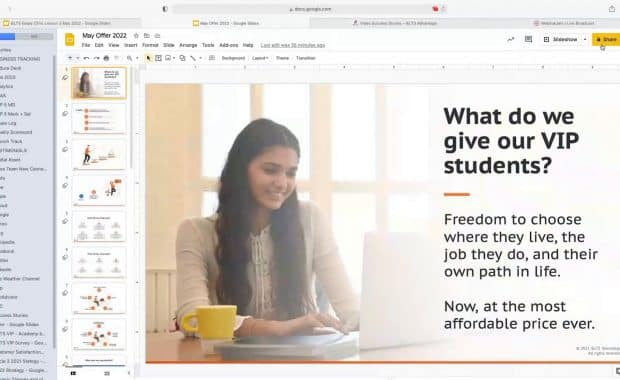Select slide 6 thumbnail in filmstrip
620x380 pixels.
99,263
